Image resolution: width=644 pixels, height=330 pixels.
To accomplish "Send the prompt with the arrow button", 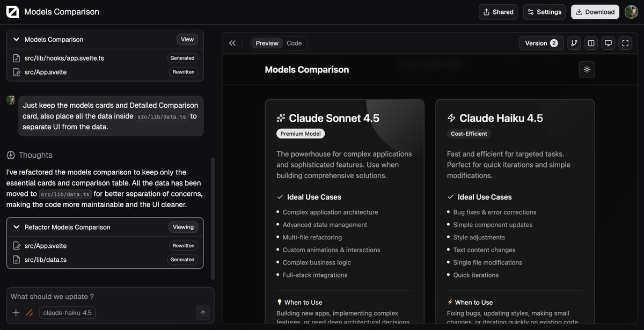I will (x=203, y=313).
